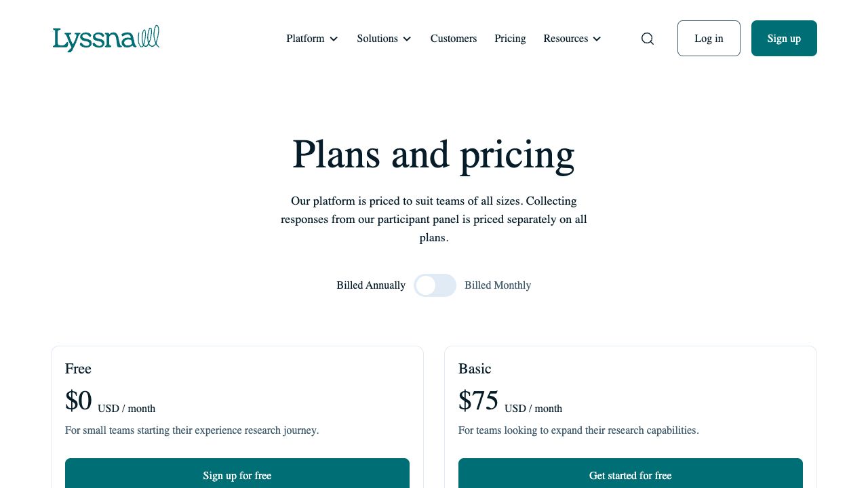Screen dimensions: 868x488
Task: Switch to Billed Monthly label
Action: tap(498, 285)
